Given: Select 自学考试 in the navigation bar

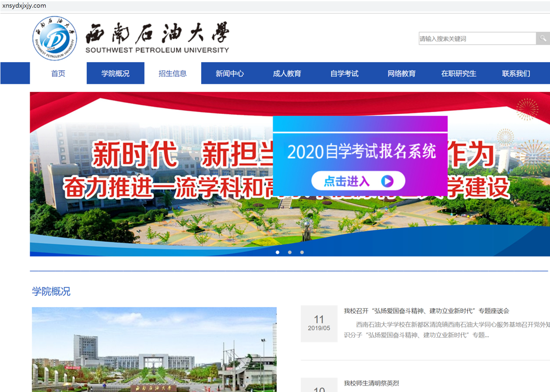Looking at the screenshot, I should click(x=344, y=73).
